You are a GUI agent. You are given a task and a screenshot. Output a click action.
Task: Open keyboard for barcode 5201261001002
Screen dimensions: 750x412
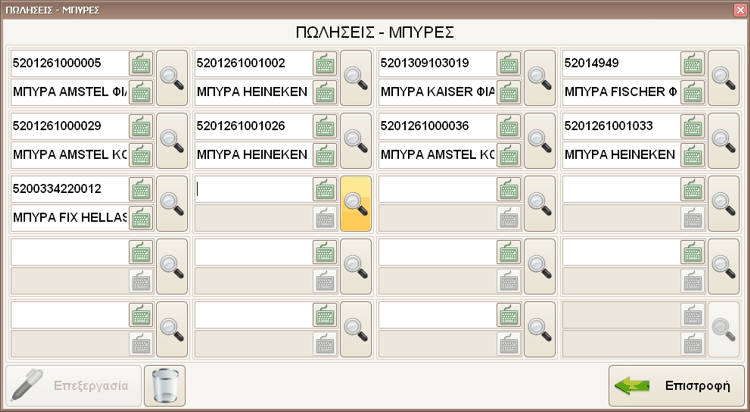pos(325,63)
